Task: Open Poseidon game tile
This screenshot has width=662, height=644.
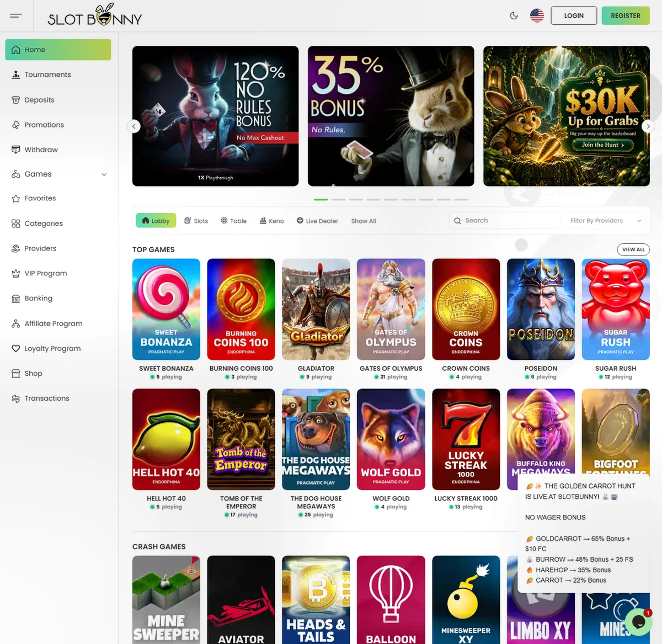Action: coord(541,310)
